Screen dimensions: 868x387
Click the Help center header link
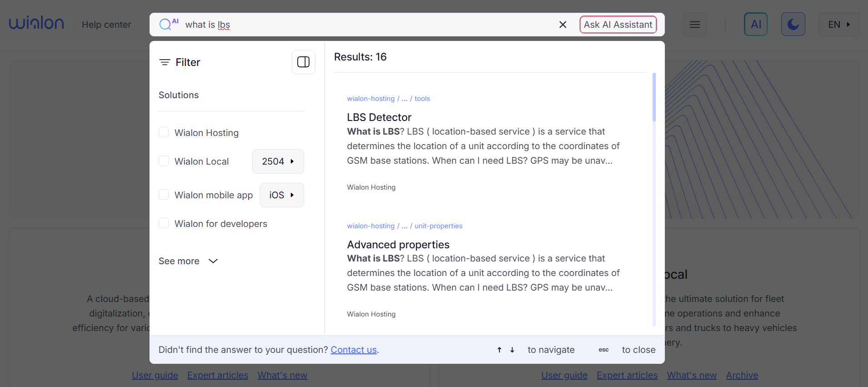coord(106,25)
